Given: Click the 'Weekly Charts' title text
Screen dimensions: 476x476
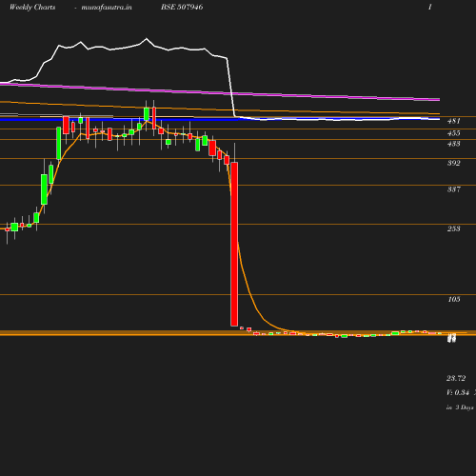Looking at the screenshot, I should coord(32,7).
